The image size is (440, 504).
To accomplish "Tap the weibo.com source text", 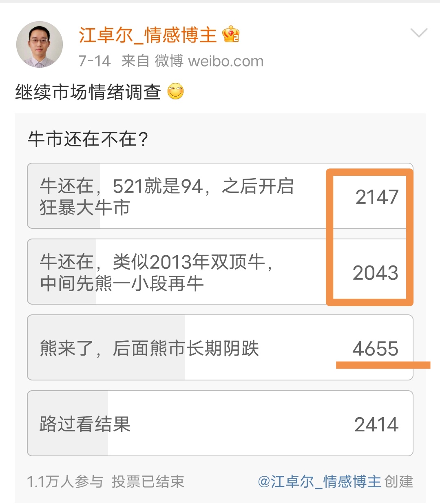I will point(226,61).
